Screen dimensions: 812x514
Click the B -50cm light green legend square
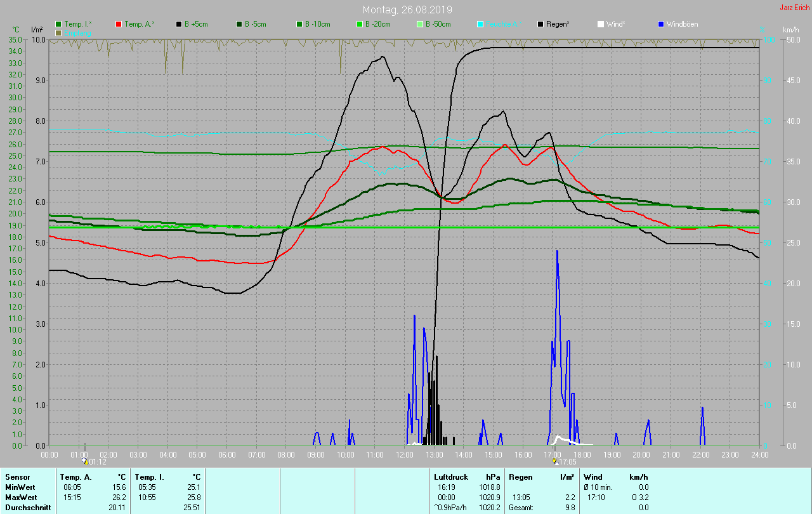pos(420,24)
